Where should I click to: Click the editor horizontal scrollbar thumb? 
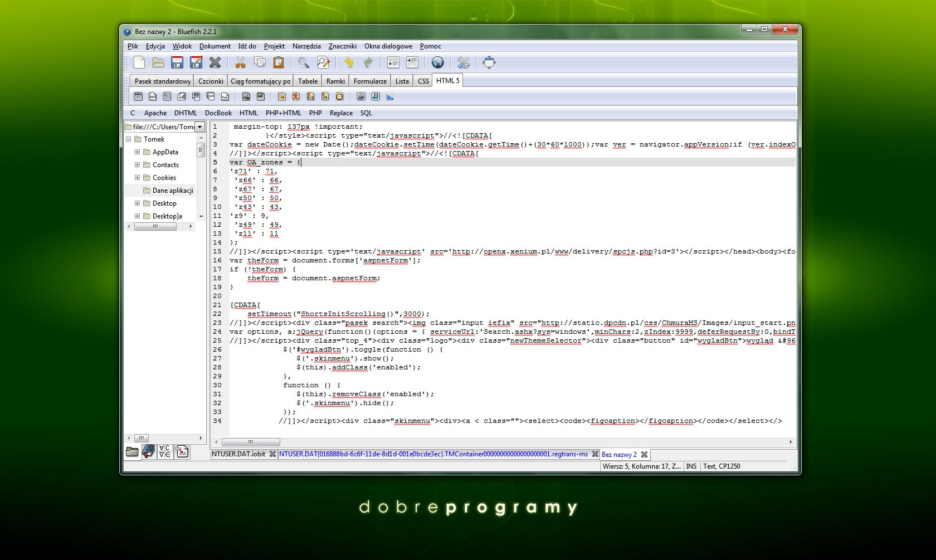250,442
